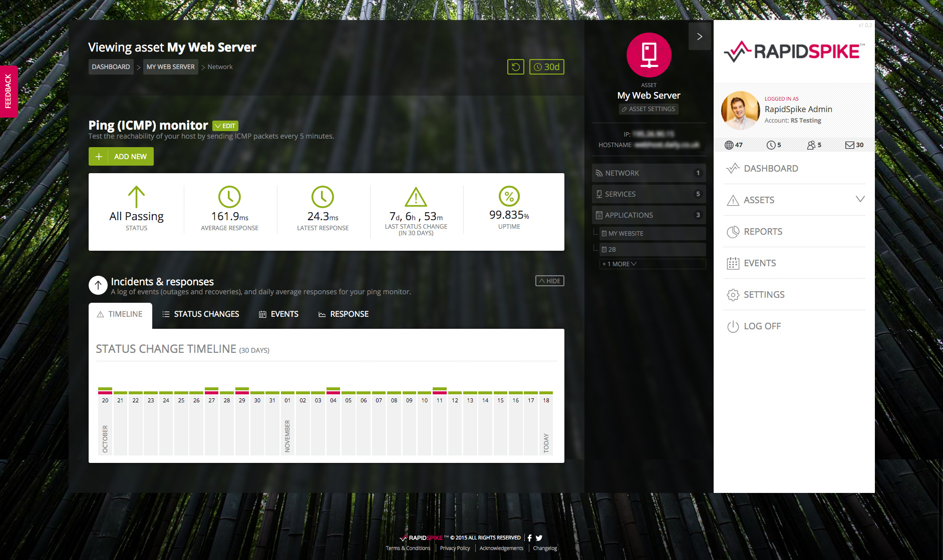Click the Incidents & responses up-arrow icon
943x560 pixels.
pos(98,285)
